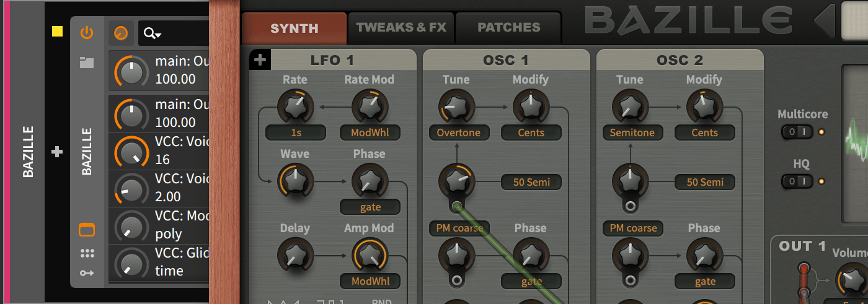Click the OSC 1 knob beside 50 Semi

point(457,181)
